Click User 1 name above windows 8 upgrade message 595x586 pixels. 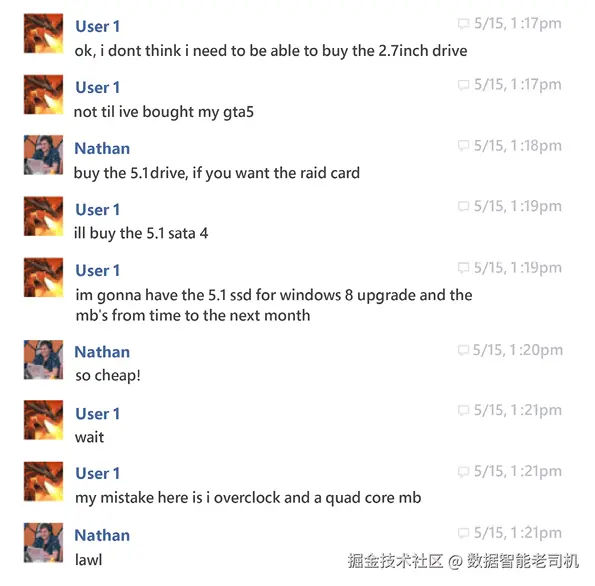point(98,271)
